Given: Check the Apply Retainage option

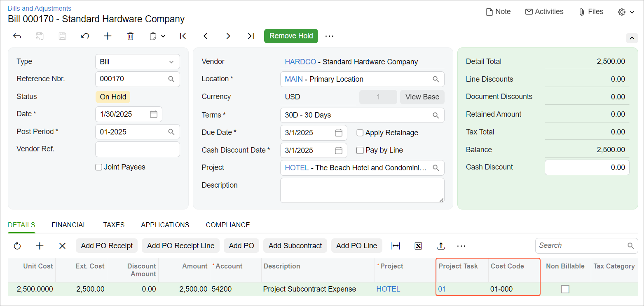Looking at the screenshot, I should (x=360, y=133).
